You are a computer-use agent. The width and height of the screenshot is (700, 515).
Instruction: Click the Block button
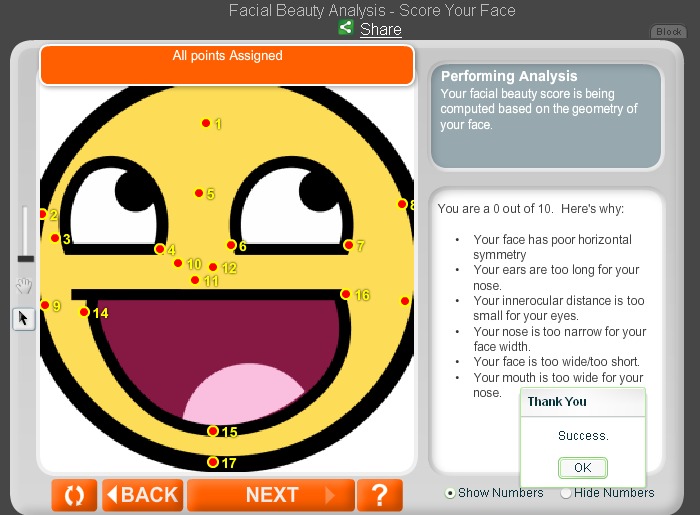click(668, 32)
